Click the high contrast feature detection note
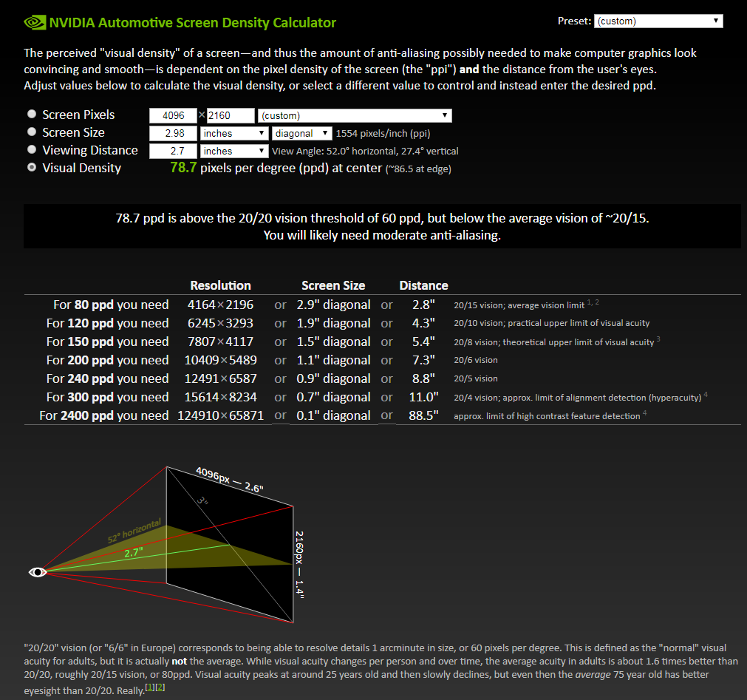The image size is (747, 700). pyautogui.click(x=550, y=415)
